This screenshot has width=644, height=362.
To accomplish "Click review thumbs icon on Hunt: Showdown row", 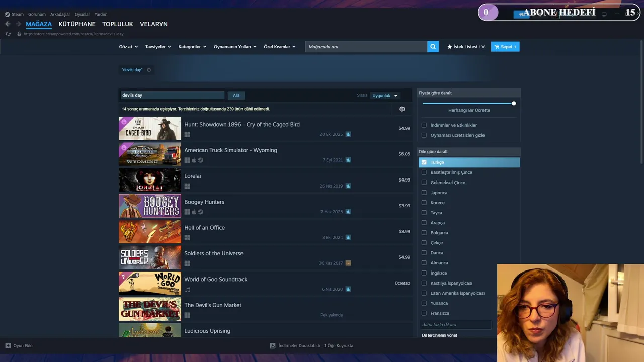I will point(348,134).
